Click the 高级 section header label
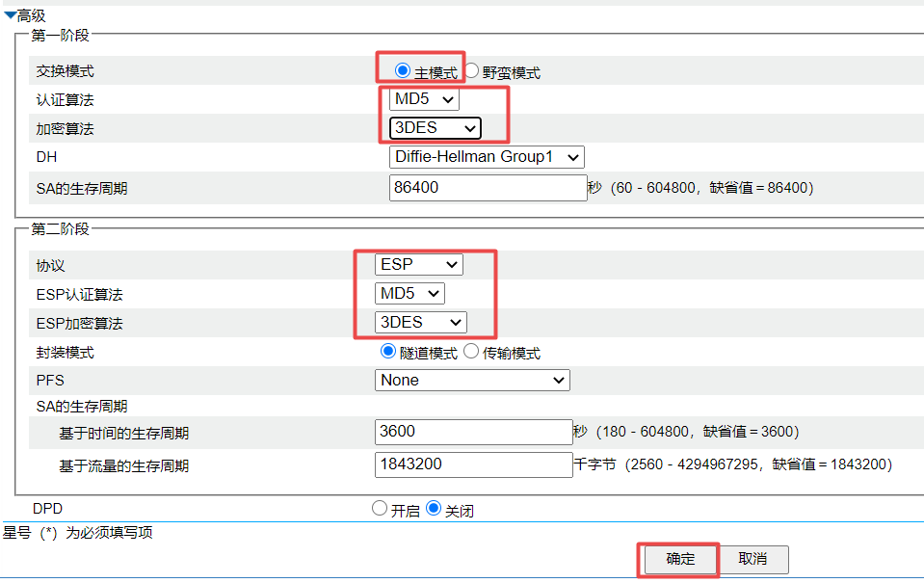 pos(32,15)
